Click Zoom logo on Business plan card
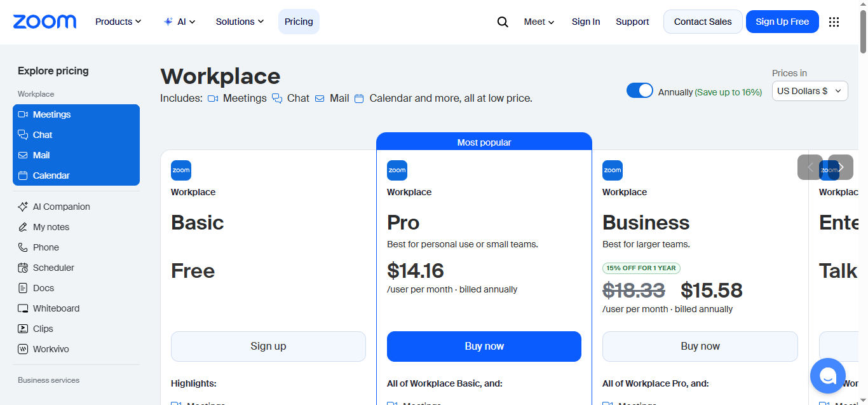This screenshot has height=405, width=868. [613, 170]
